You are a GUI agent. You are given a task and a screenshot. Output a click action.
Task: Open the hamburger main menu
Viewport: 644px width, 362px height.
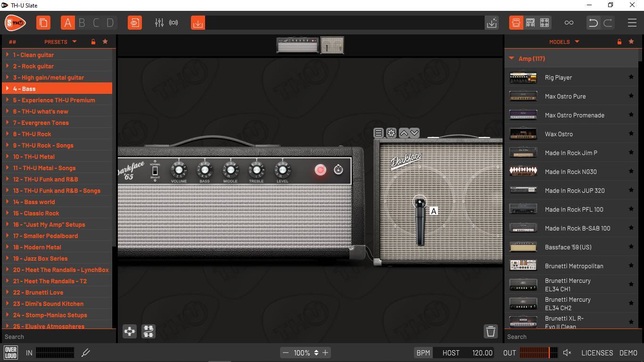(632, 23)
